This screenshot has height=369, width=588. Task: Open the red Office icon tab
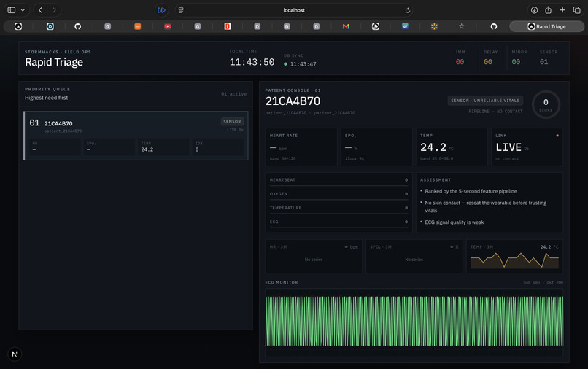[x=228, y=26]
